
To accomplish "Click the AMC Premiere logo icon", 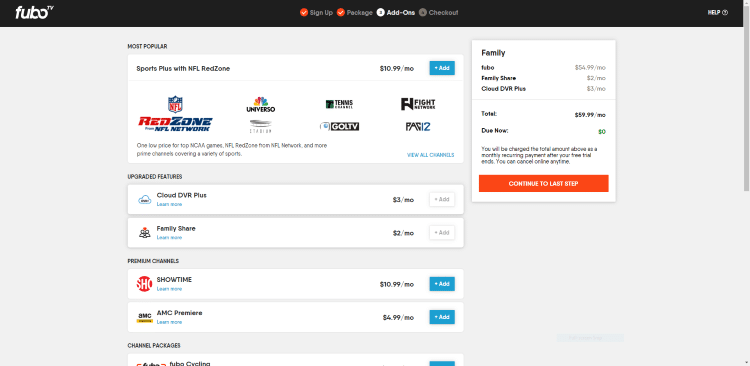I will tap(144, 317).
